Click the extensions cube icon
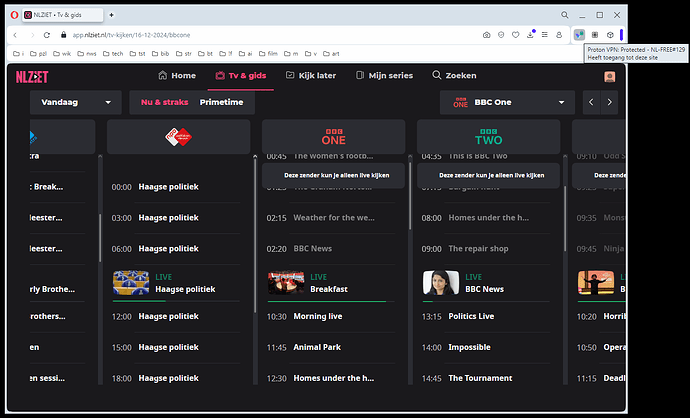The height and width of the screenshot is (418, 690). pyautogui.click(x=610, y=35)
